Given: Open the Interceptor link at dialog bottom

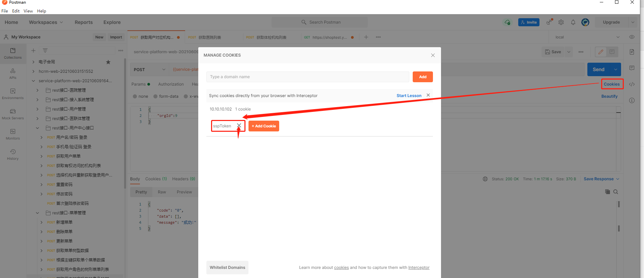Looking at the screenshot, I should pyautogui.click(x=419, y=268).
